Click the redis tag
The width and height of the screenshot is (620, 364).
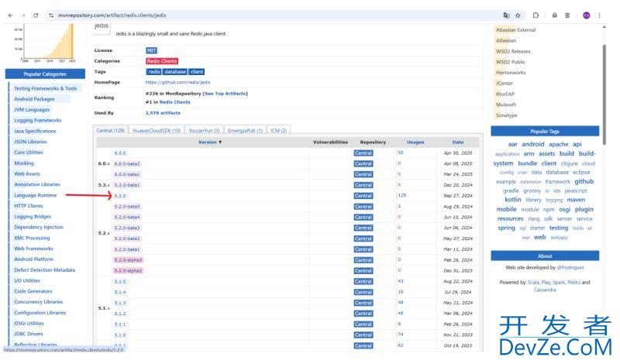point(153,72)
